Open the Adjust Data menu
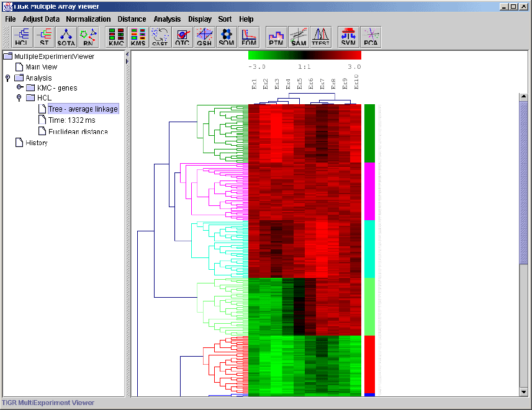The height and width of the screenshot is (410, 532). click(x=41, y=19)
